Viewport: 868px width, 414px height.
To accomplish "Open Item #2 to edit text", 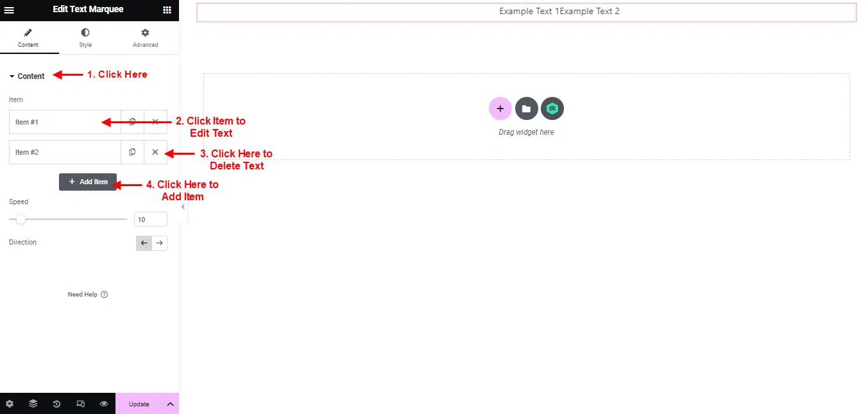I will pyautogui.click(x=65, y=152).
